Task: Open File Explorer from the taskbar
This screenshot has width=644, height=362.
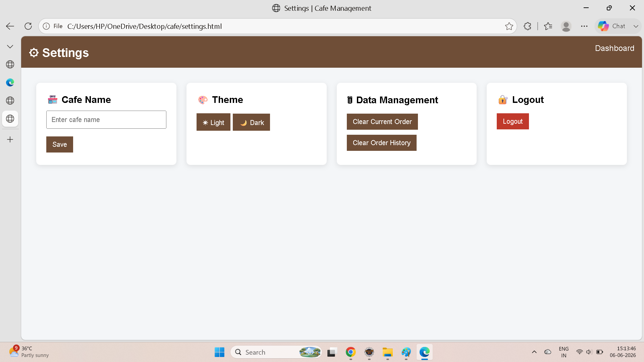Action: [x=387, y=352]
